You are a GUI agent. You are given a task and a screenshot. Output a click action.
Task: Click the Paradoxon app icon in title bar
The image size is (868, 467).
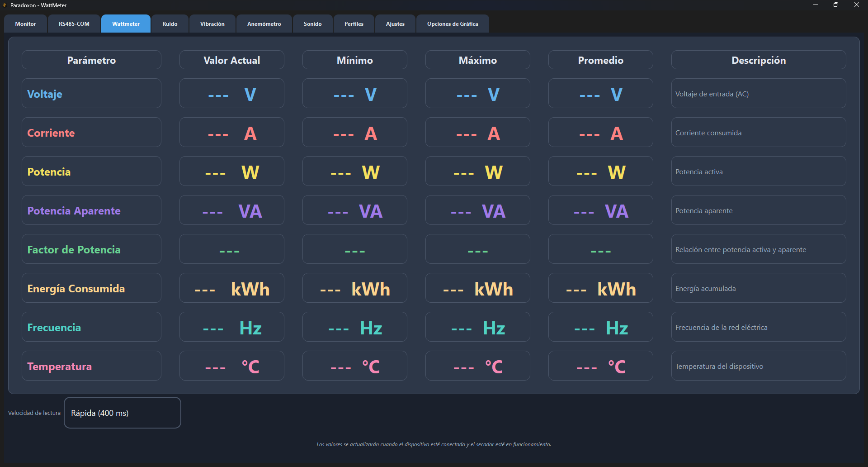5,5
